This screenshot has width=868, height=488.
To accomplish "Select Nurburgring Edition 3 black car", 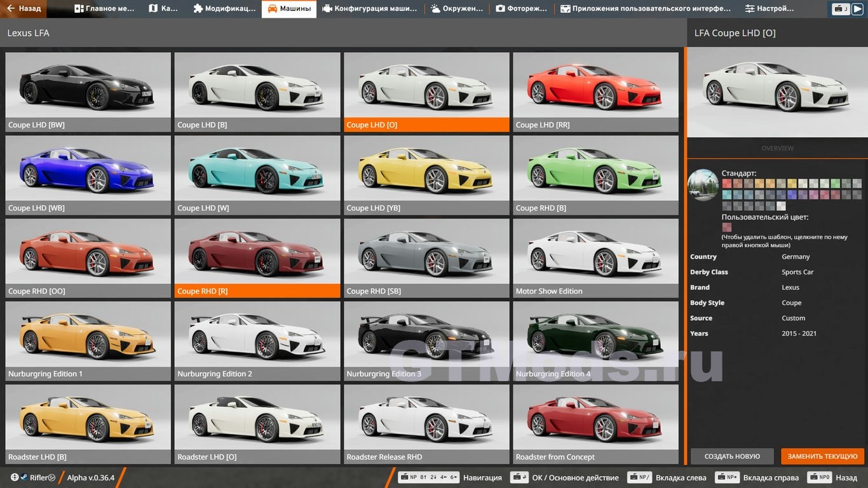I will pyautogui.click(x=426, y=341).
